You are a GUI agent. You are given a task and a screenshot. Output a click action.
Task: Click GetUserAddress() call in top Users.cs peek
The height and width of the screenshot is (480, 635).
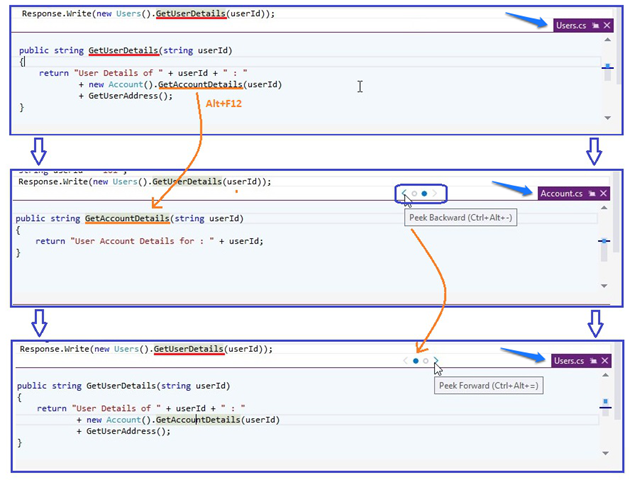(130, 96)
